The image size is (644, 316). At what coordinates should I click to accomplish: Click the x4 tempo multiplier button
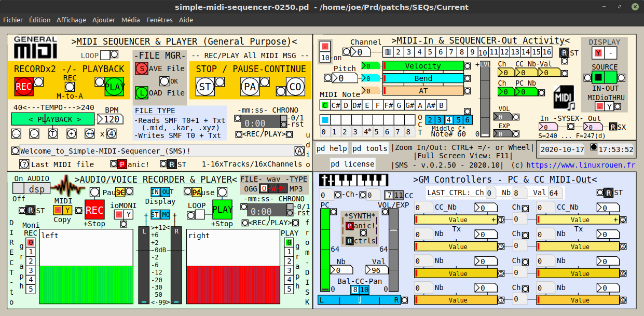pyautogui.click(x=111, y=133)
